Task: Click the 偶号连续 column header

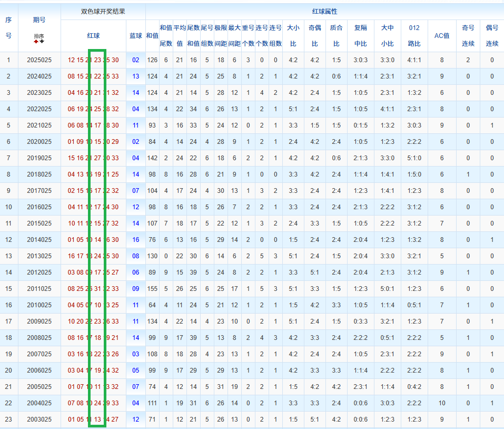Action: pos(492,36)
